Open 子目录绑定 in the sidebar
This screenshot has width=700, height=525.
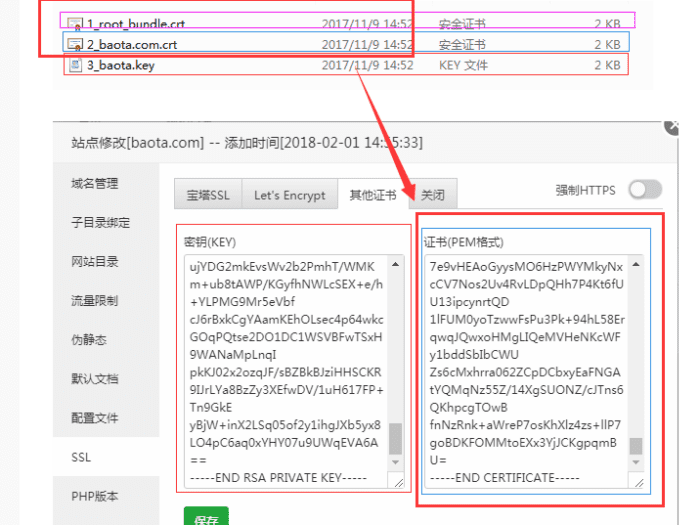click(x=100, y=223)
